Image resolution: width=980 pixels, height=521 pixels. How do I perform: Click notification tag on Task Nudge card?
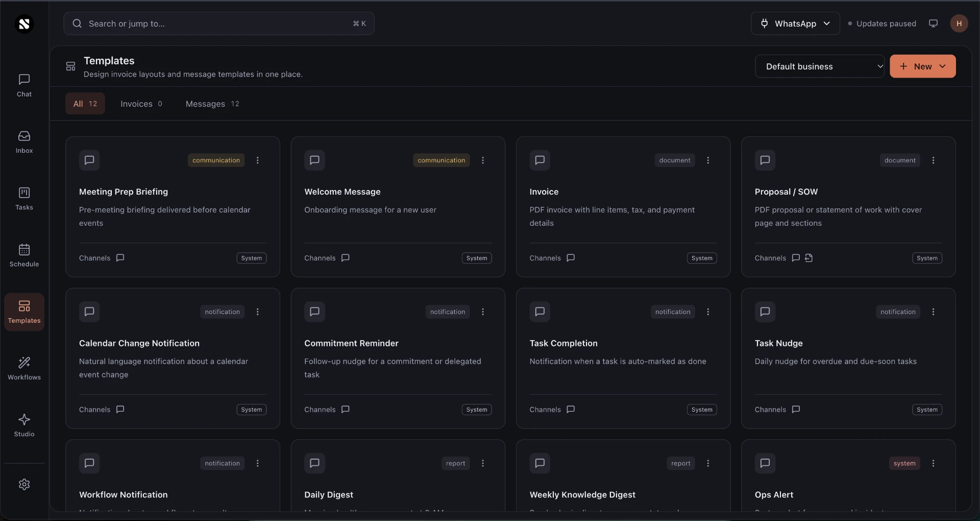898,312
